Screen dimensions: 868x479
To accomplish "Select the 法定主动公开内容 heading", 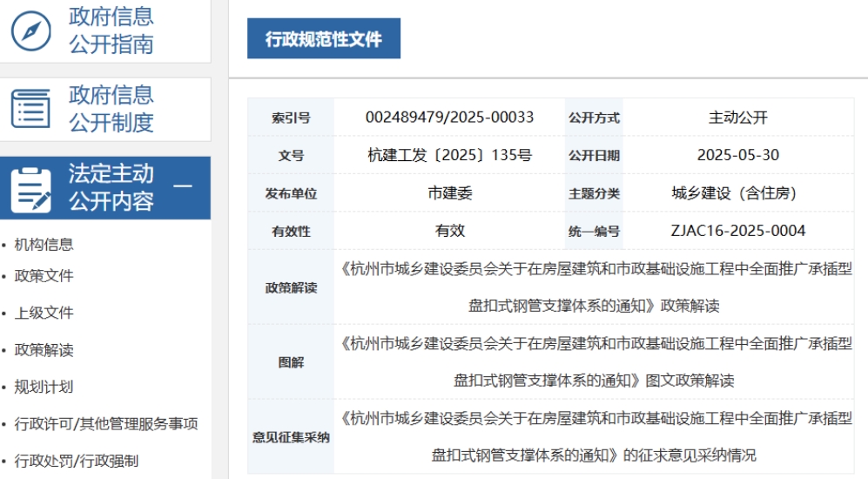I will 111,187.
